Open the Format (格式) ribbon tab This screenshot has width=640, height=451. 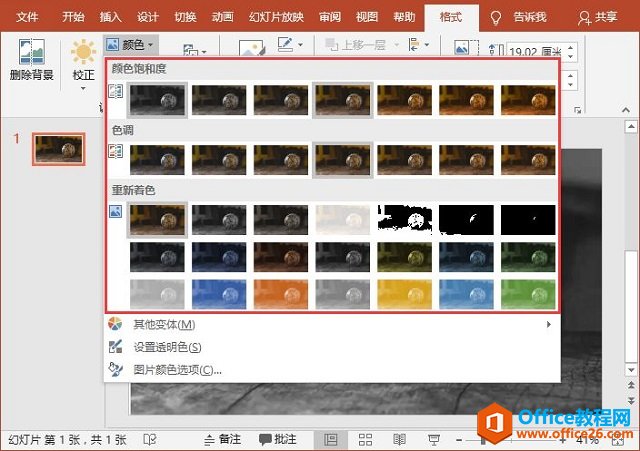coord(451,17)
